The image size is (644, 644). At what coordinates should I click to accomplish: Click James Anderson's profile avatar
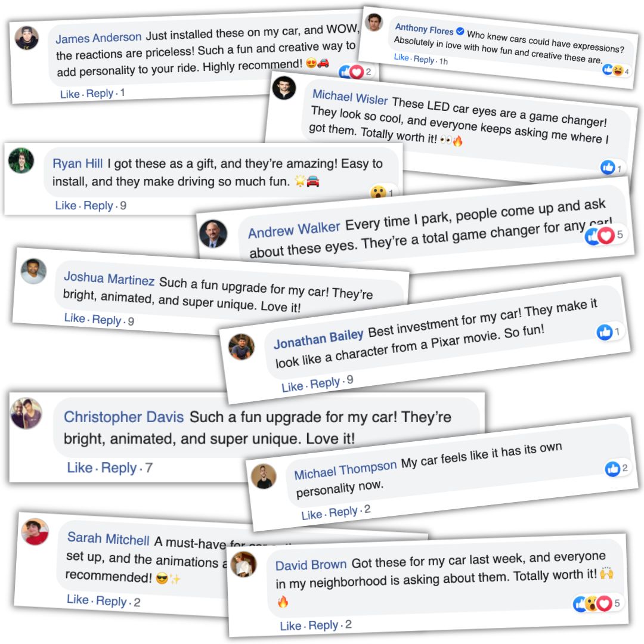[x=27, y=38]
